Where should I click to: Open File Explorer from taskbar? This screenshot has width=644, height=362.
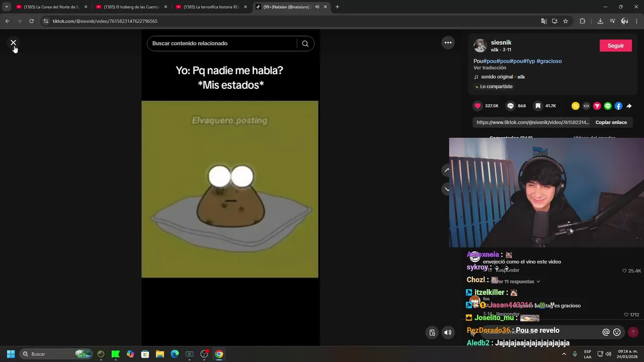(x=160, y=354)
